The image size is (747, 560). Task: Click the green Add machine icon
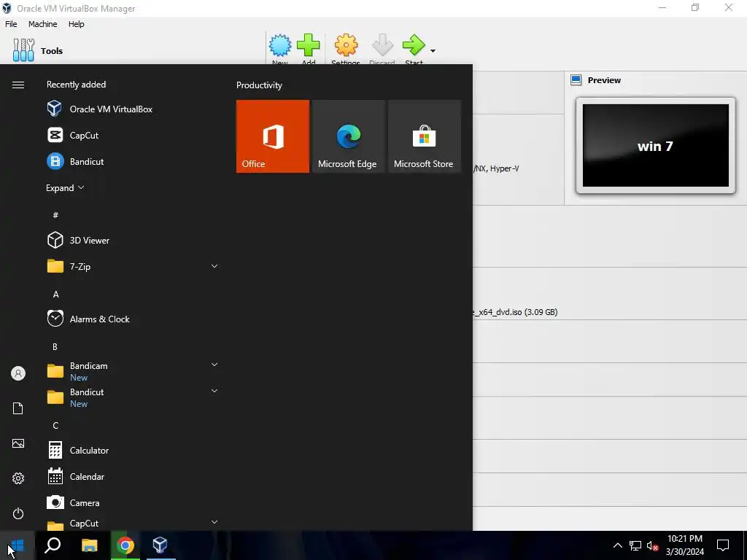coord(309,45)
